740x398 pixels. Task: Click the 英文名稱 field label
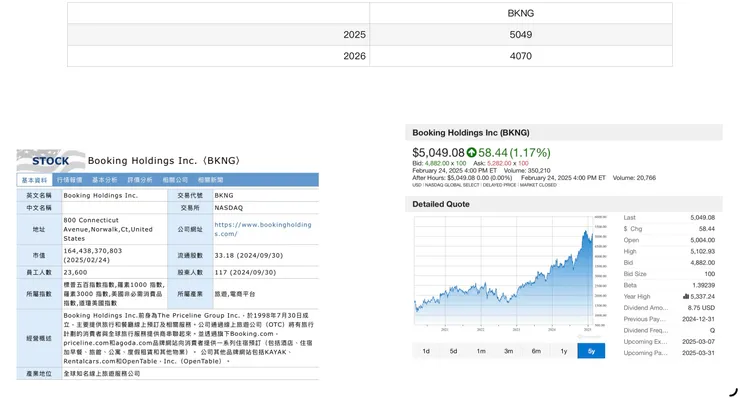39,195
